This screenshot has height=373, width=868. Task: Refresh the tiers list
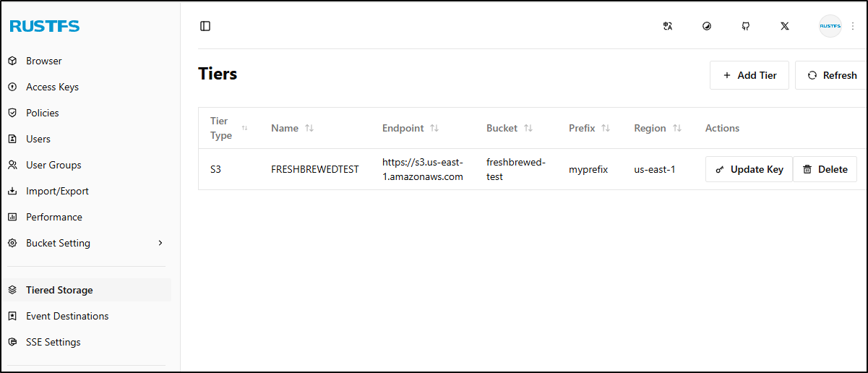tap(832, 75)
